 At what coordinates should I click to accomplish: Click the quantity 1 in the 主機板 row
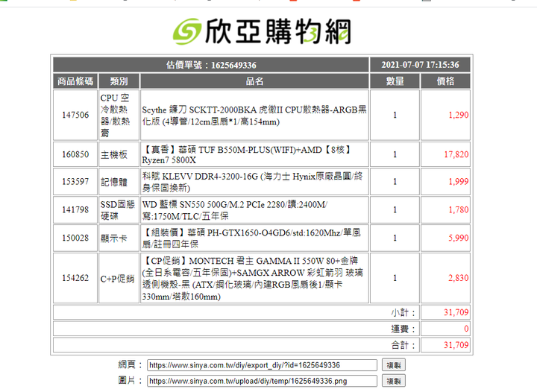tap(395, 154)
